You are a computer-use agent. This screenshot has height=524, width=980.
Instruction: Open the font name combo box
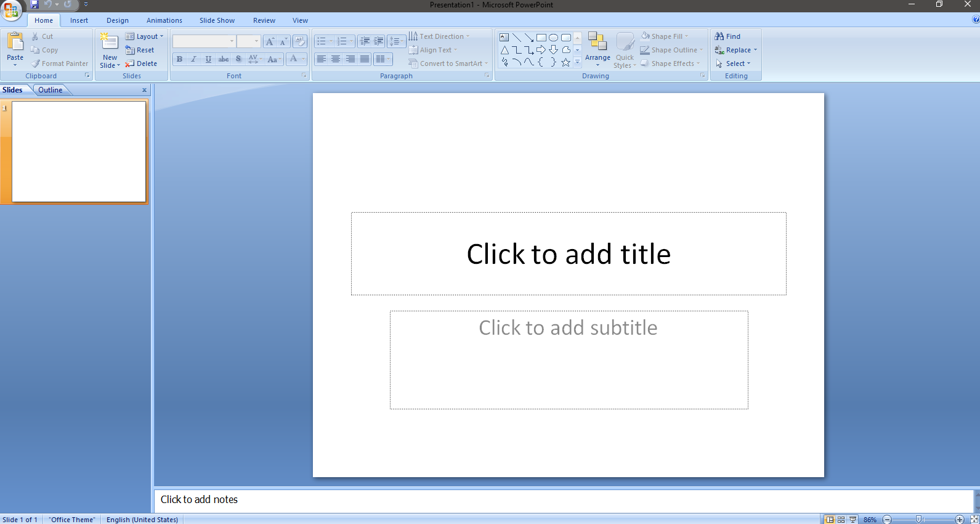click(204, 41)
